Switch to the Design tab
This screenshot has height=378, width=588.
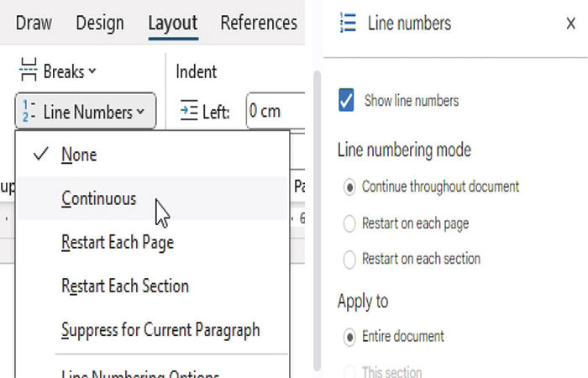[100, 23]
